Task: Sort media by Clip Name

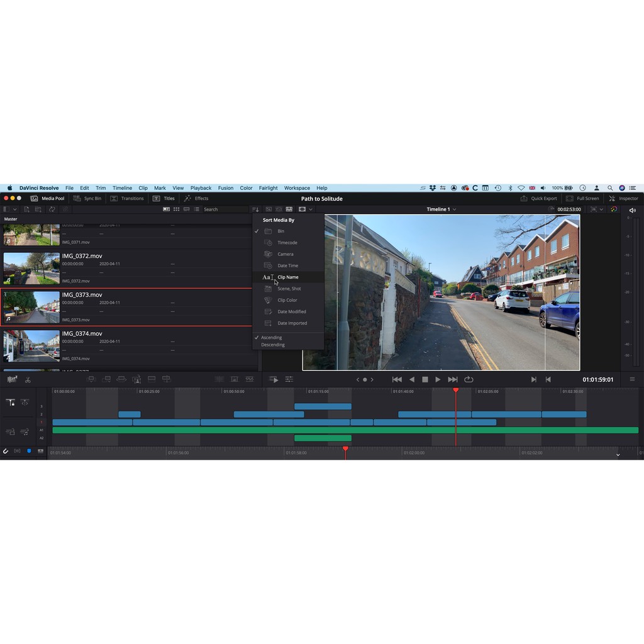Action: click(x=287, y=277)
